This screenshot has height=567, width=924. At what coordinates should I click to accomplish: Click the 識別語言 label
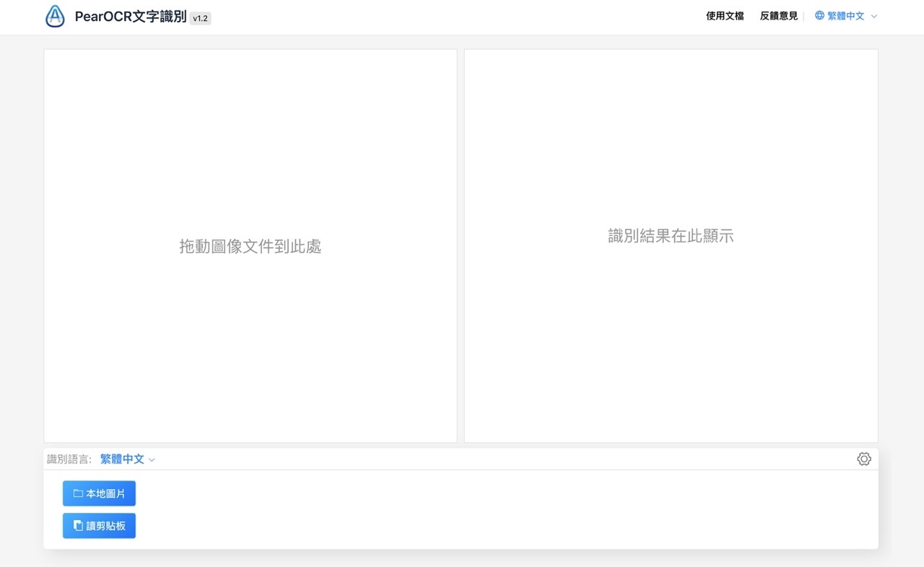pos(69,459)
